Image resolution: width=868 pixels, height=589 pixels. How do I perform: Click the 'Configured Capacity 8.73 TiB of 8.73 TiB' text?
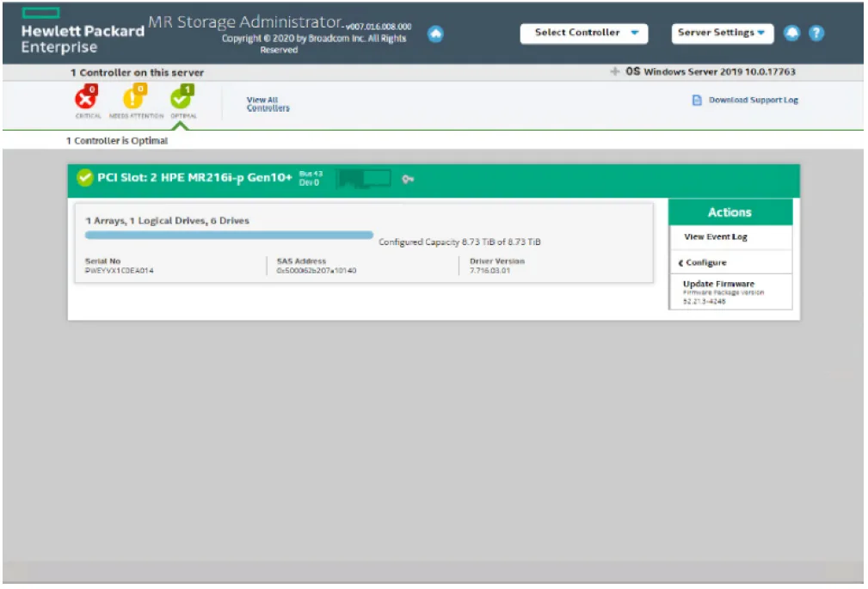point(459,242)
